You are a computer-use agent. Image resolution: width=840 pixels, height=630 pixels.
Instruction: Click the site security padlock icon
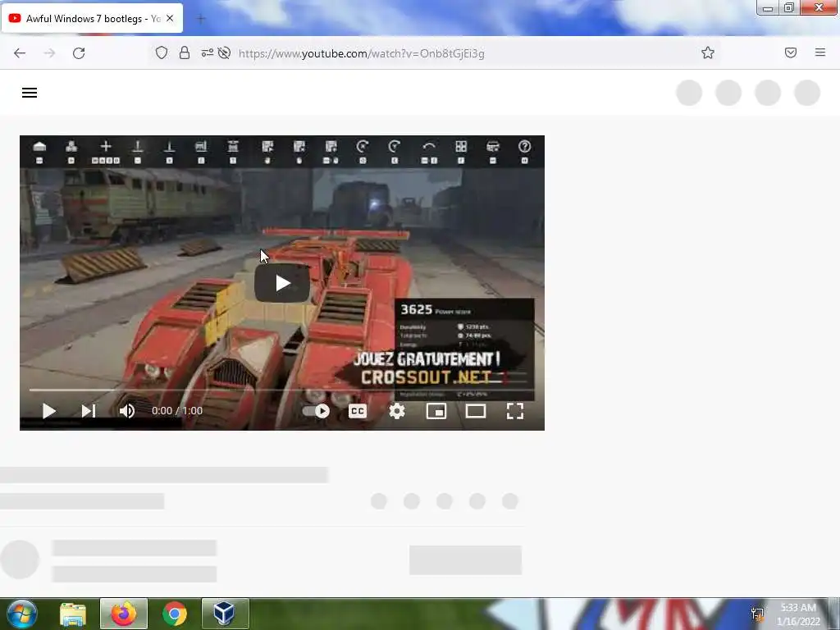[x=185, y=52]
